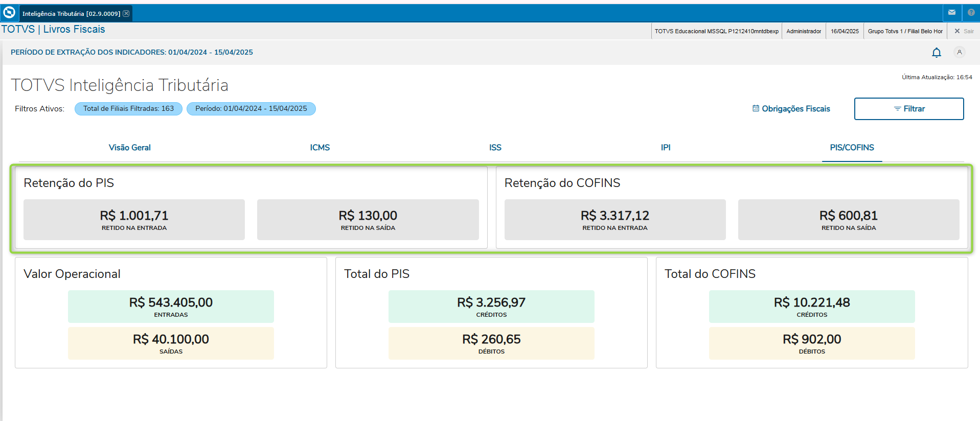The image size is (980, 421).
Task: Click the TOTVS Educacional MSSQL environment field
Action: click(x=717, y=31)
